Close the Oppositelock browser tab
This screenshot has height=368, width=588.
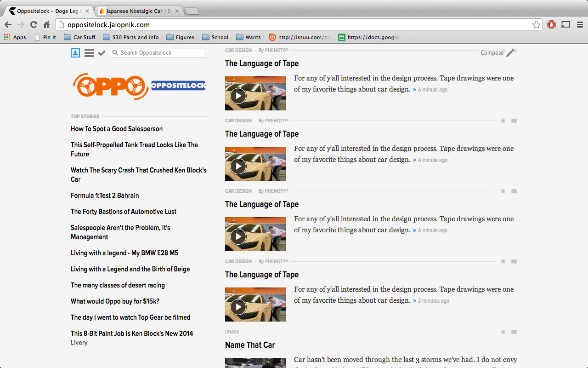pos(86,11)
